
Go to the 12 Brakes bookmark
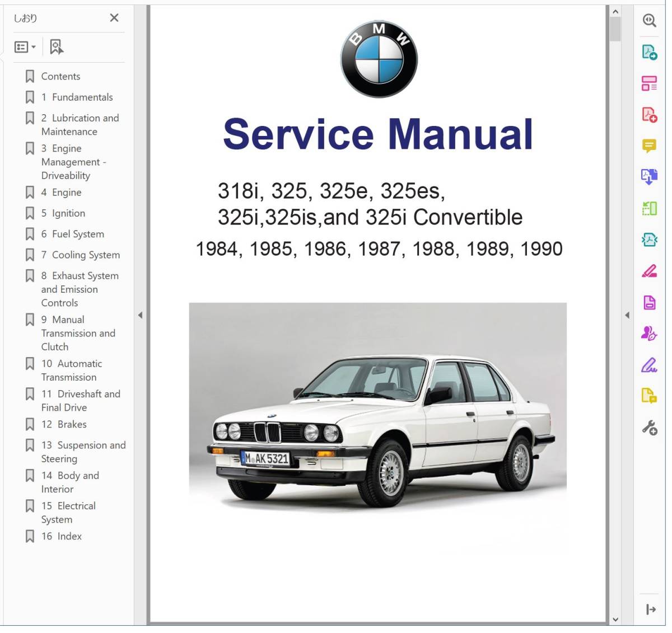tap(64, 424)
